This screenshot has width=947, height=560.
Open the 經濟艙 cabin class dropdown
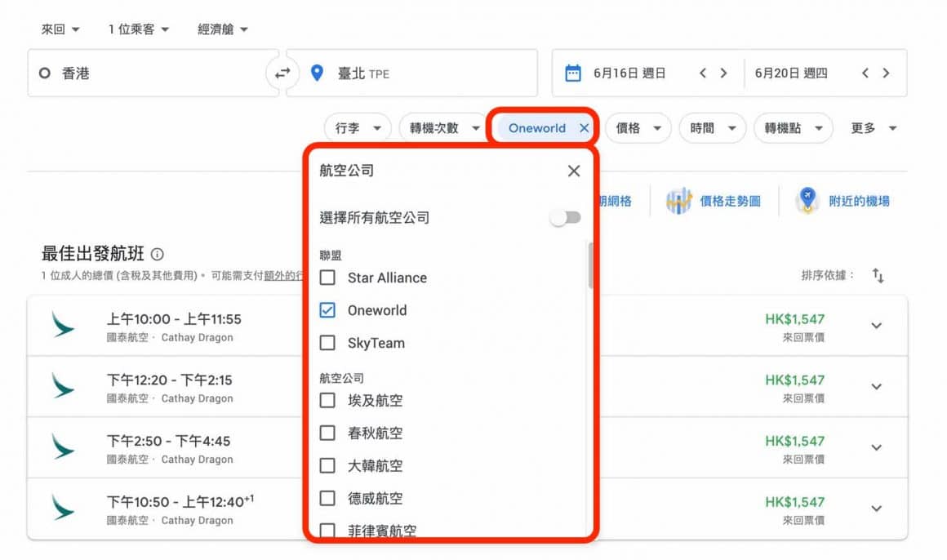click(222, 29)
